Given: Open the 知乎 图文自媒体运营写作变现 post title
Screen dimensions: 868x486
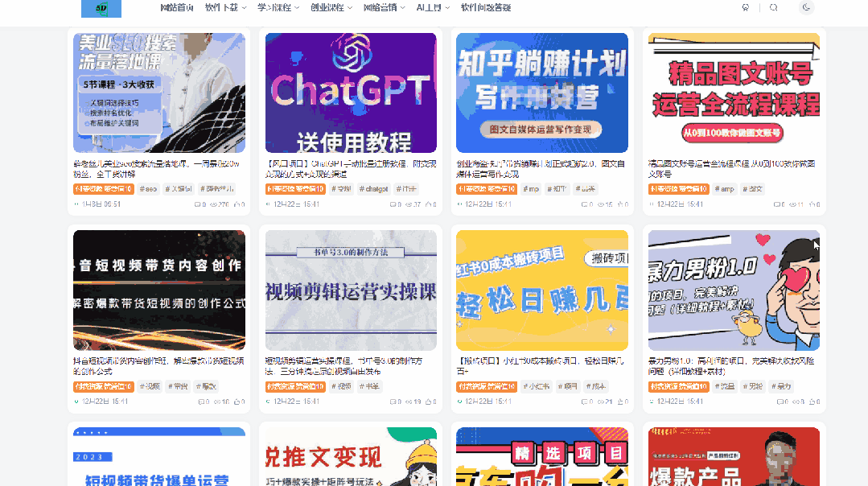Looking at the screenshot, I should (x=541, y=169).
